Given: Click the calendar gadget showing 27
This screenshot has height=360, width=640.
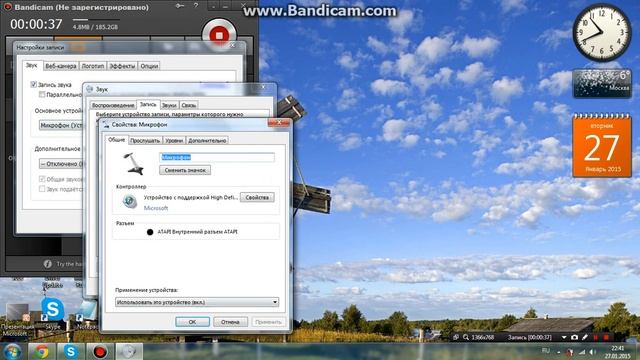Looking at the screenshot, I should coord(602,145).
